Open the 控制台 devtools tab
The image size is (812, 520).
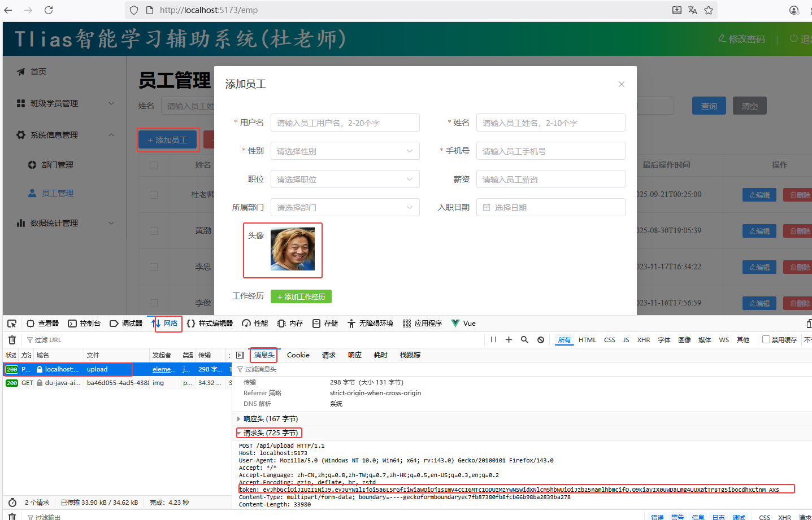(x=84, y=324)
